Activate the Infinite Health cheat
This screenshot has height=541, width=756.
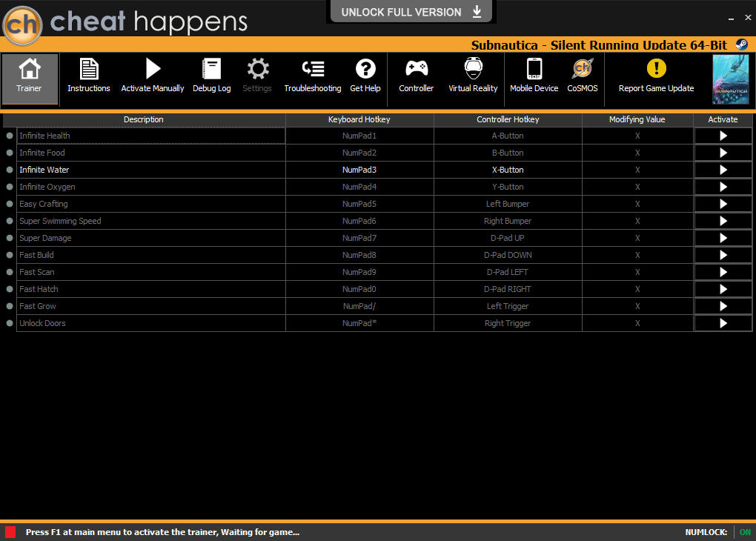click(723, 136)
